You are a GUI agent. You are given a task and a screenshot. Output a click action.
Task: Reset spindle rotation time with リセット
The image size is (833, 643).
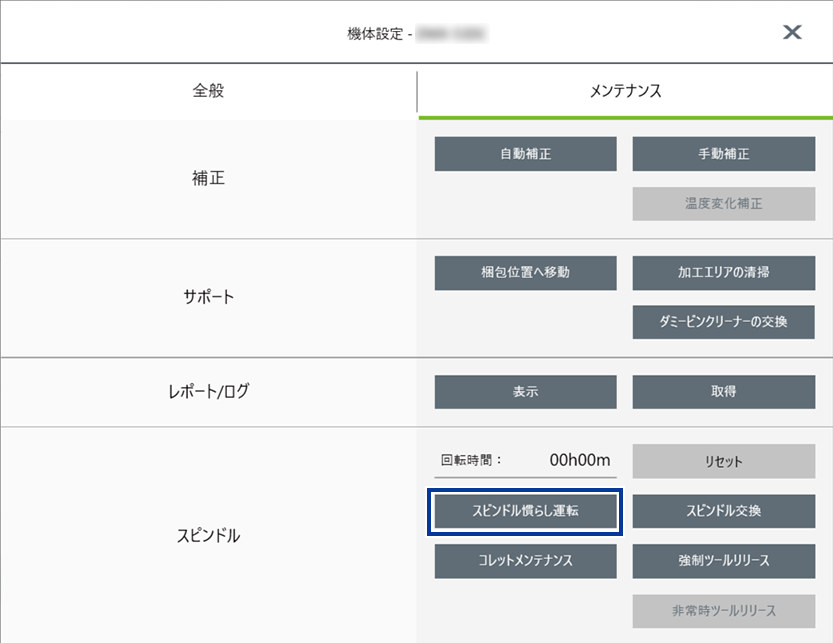click(724, 461)
